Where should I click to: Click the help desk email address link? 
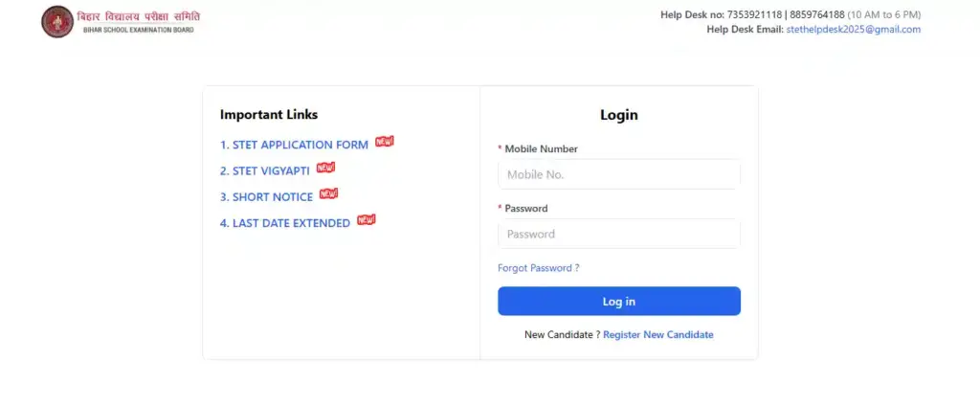pos(853,30)
